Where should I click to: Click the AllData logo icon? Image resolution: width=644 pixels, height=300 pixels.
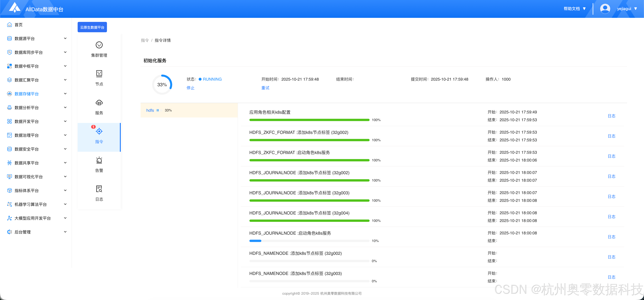pyautogui.click(x=15, y=8)
